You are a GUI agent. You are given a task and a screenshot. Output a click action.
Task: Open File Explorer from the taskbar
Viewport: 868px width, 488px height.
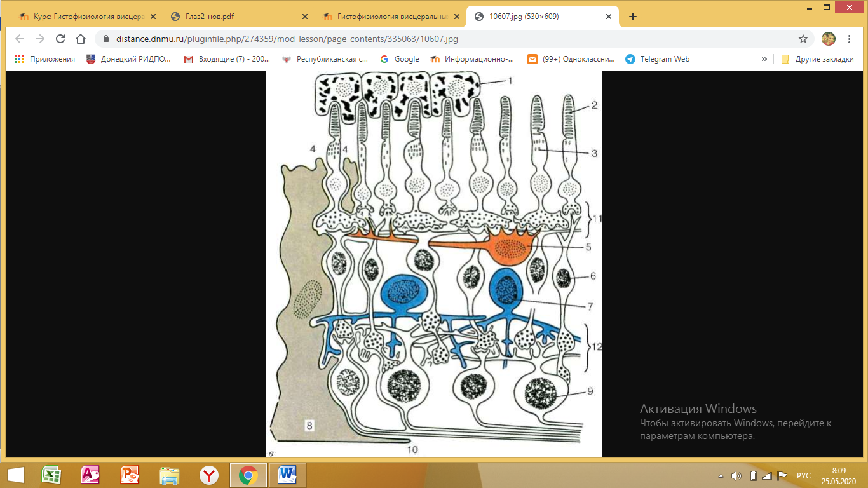click(x=169, y=475)
